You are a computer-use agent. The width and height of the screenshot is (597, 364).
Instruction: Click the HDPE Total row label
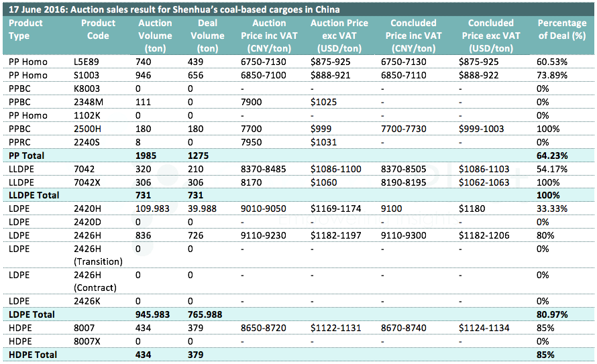[x=32, y=355]
